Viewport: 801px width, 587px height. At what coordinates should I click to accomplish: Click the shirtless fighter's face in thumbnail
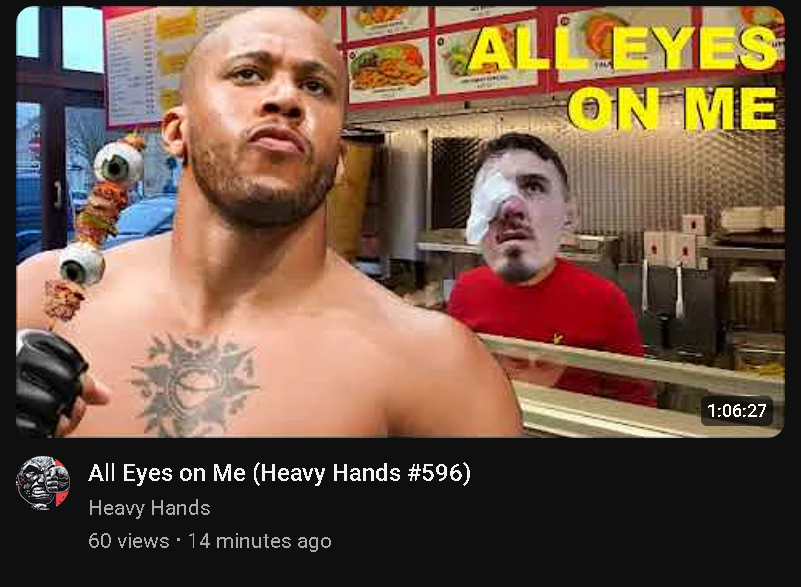pos(266,118)
